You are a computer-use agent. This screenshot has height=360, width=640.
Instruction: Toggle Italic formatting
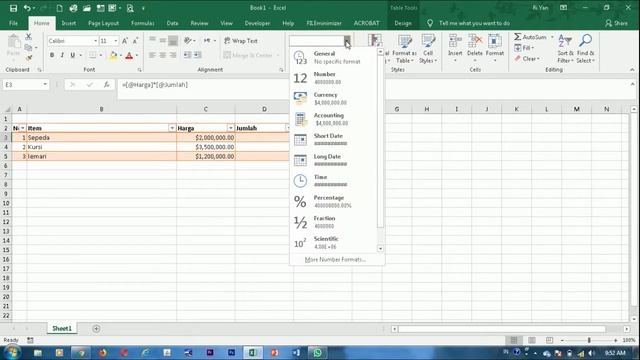click(x=62, y=55)
